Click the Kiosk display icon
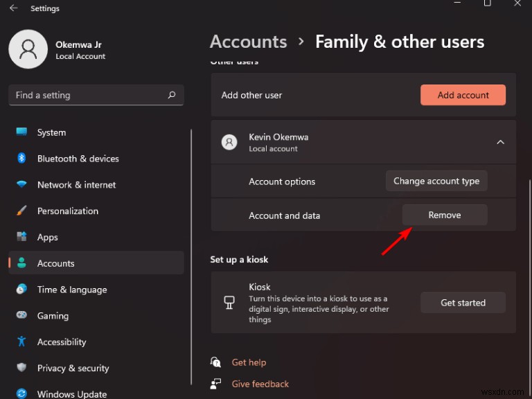 coord(229,302)
